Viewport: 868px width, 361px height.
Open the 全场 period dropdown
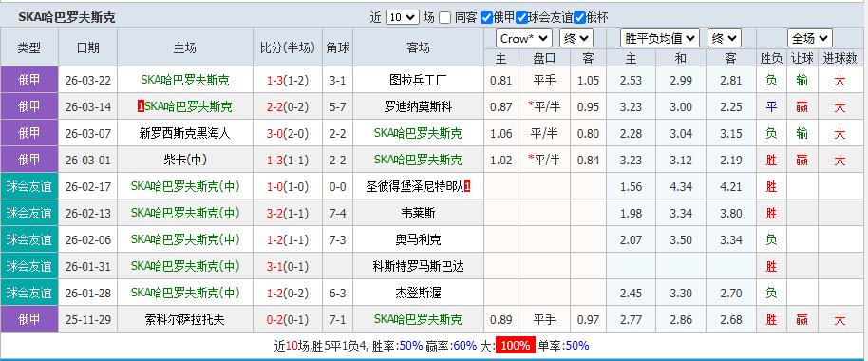coord(810,38)
